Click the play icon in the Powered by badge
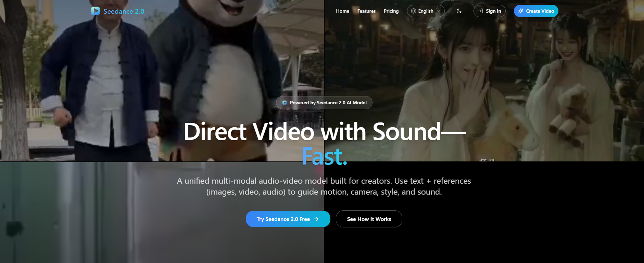The width and height of the screenshot is (644, 263). click(284, 103)
